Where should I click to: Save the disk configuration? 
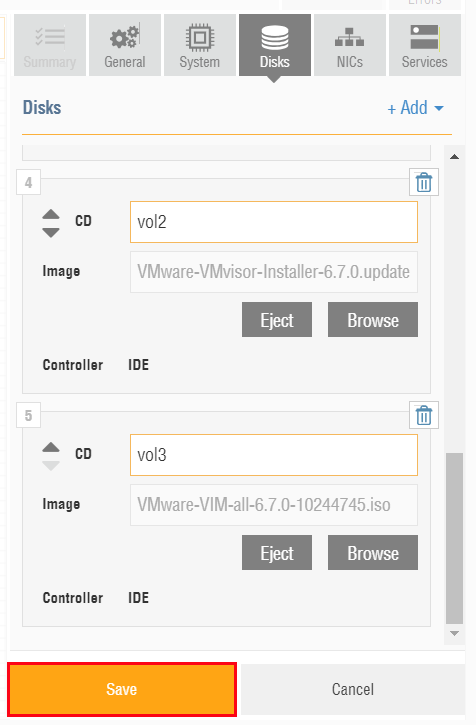click(x=122, y=689)
